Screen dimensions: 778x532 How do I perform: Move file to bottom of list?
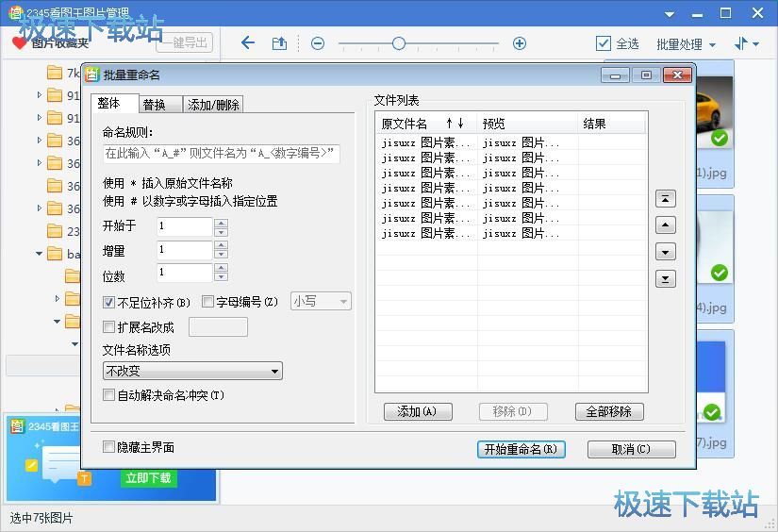(x=666, y=278)
